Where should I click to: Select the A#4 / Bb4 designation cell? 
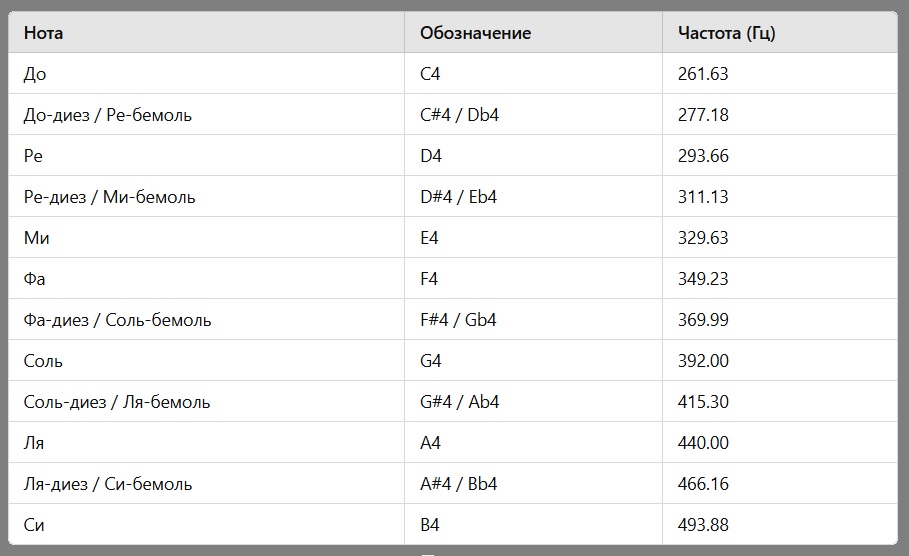(x=533, y=484)
